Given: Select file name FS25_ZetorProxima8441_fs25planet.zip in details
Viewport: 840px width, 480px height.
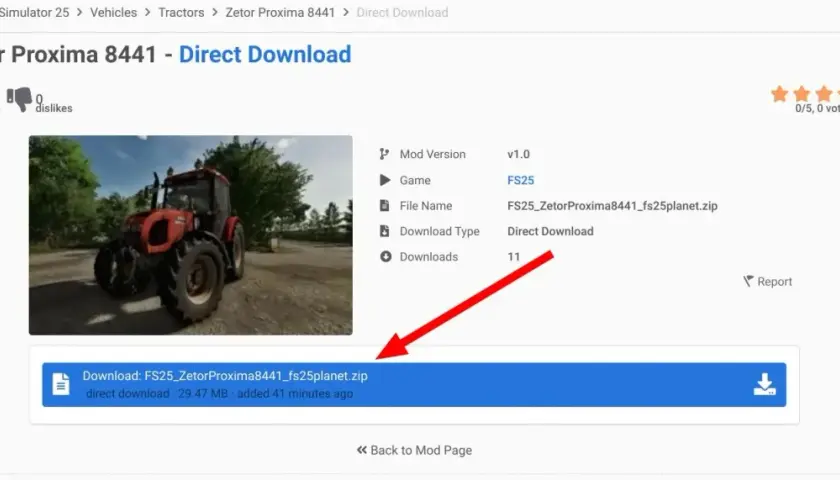Looking at the screenshot, I should 612,206.
